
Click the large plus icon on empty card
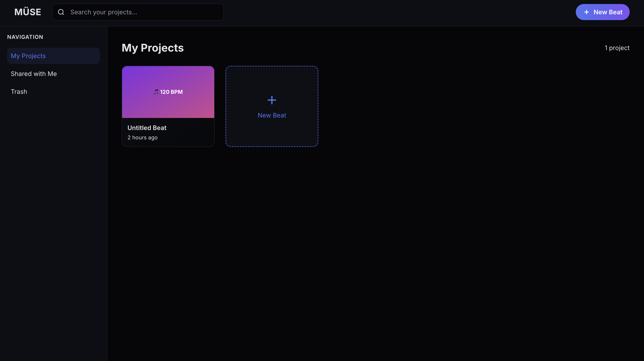pyautogui.click(x=272, y=100)
